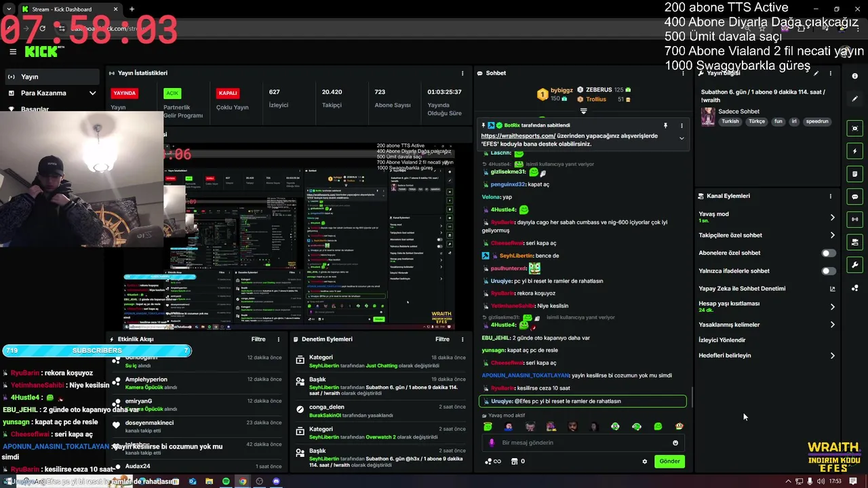Click the Turkish tag
The height and width of the screenshot is (488, 868).
point(730,121)
